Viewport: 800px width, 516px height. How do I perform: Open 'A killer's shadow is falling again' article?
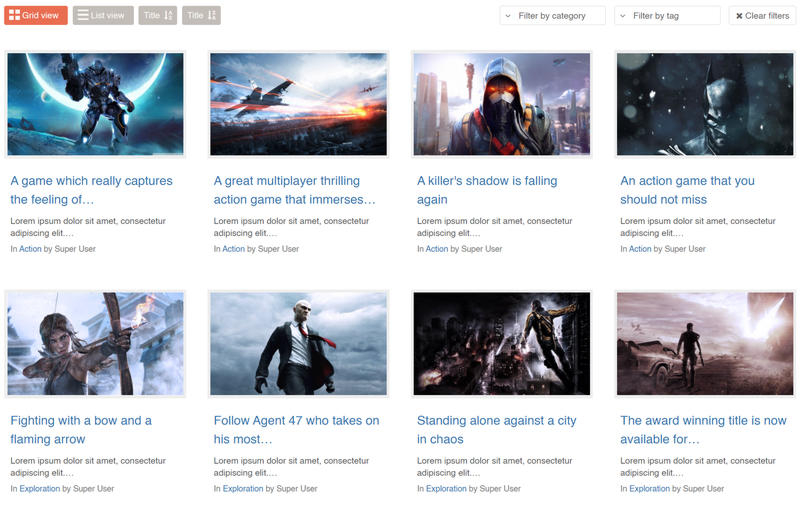[x=487, y=190]
